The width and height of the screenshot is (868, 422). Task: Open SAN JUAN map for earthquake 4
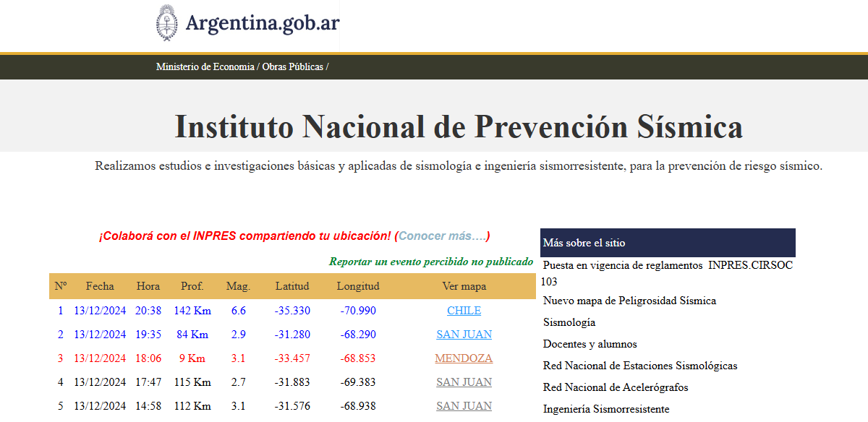(464, 382)
